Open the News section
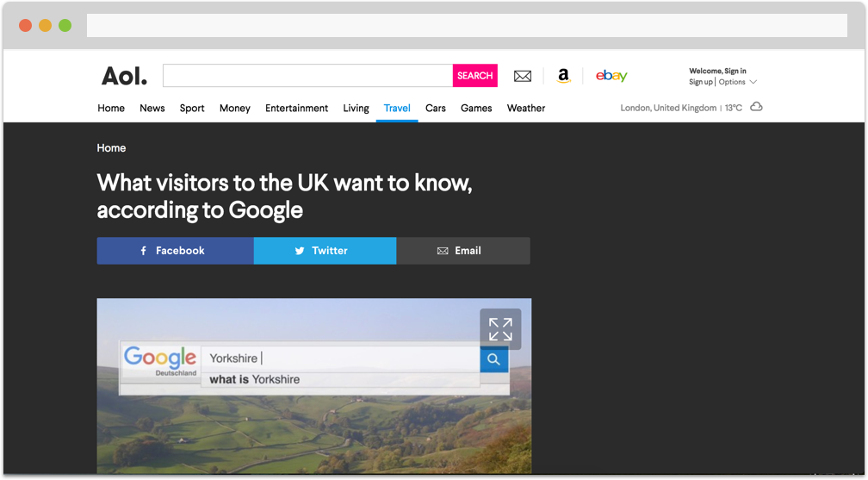The height and width of the screenshot is (480, 868). [x=152, y=108]
